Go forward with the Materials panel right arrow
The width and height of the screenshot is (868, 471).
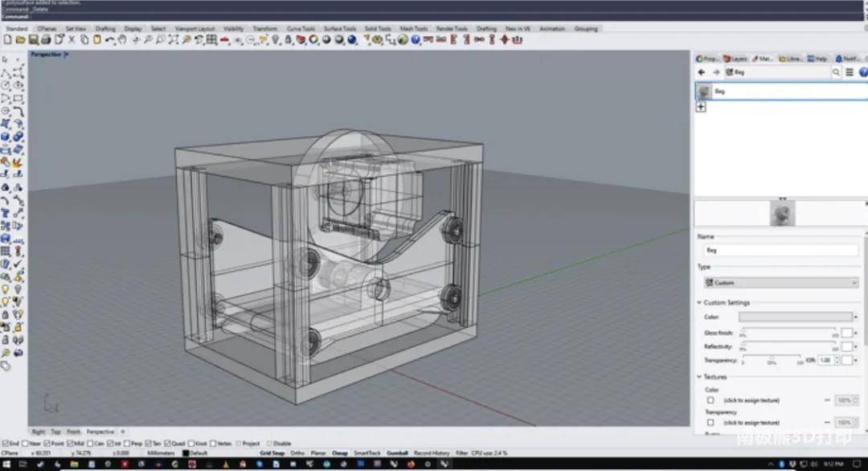(x=716, y=72)
